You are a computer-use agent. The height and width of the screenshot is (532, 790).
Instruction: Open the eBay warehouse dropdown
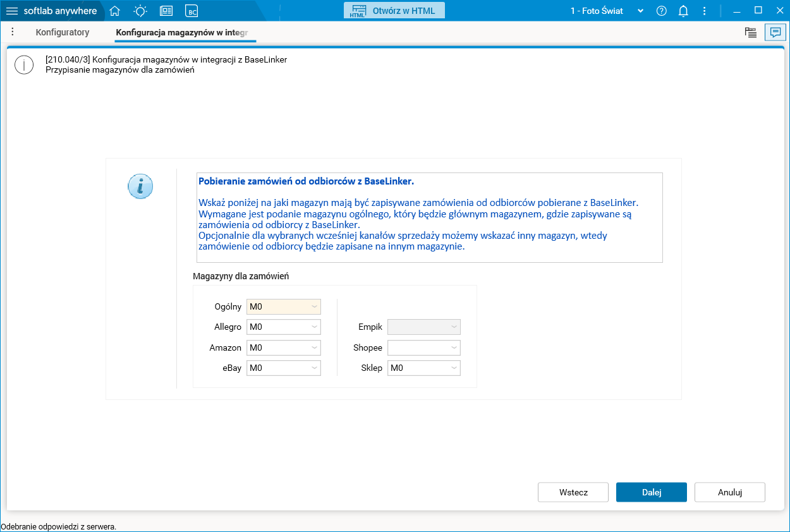(284, 368)
